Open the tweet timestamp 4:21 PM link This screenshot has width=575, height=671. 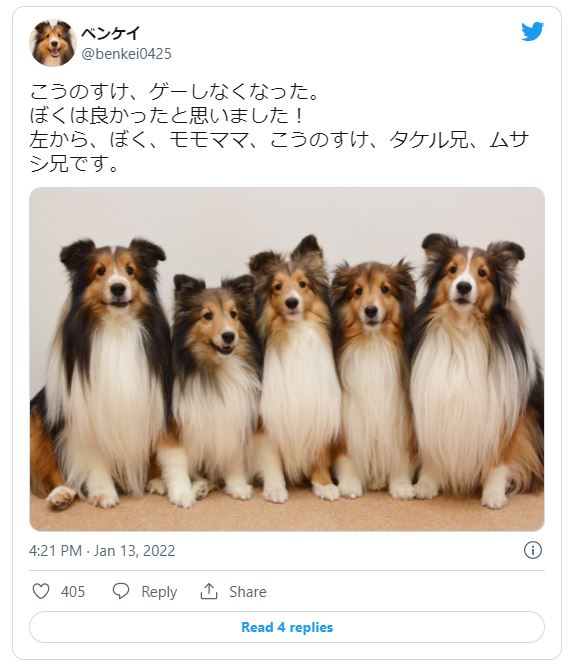55,551
